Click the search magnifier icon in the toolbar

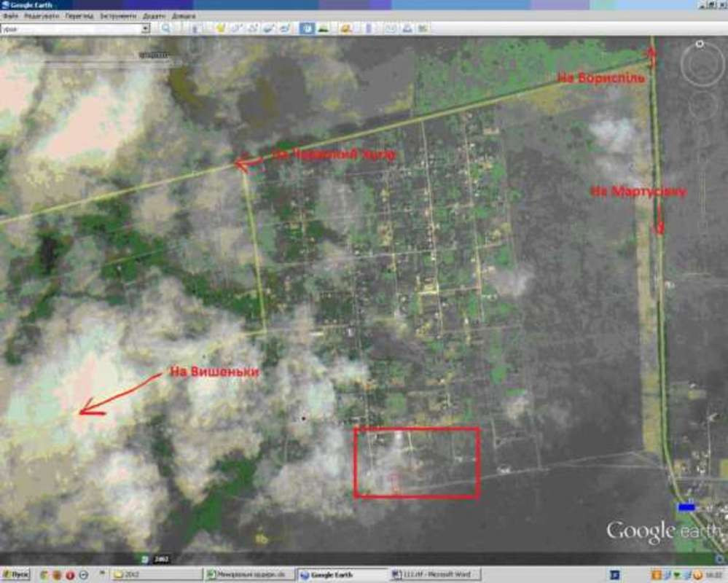pos(166,28)
